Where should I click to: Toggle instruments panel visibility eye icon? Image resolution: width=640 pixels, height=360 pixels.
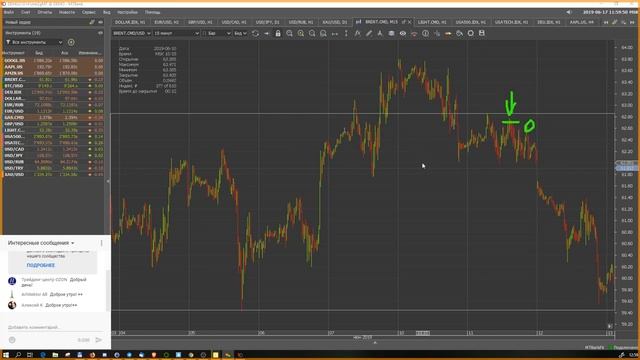(100, 33)
